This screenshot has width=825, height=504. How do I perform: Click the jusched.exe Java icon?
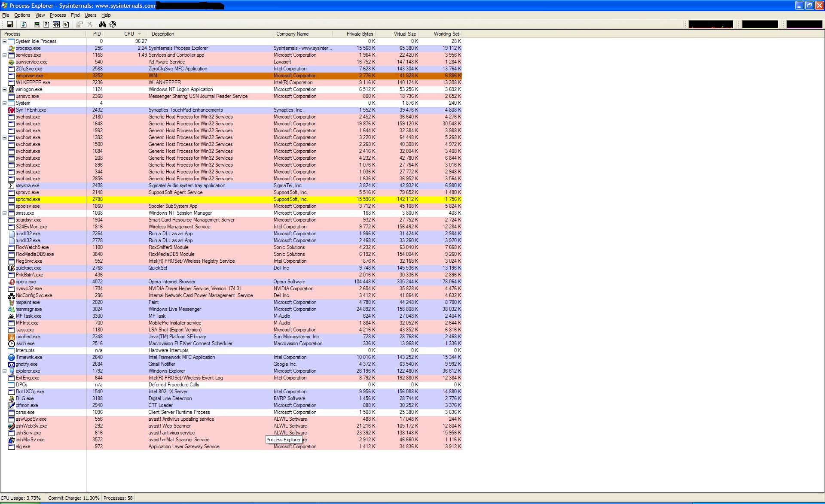pos(12,337)
